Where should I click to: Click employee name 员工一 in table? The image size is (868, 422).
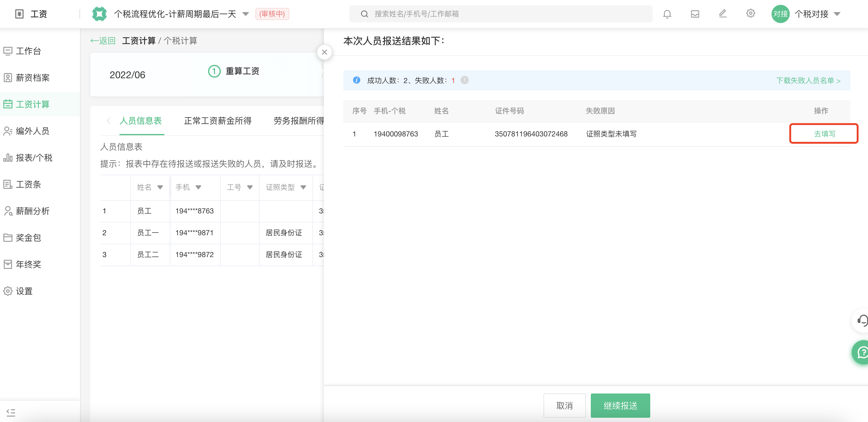click(x=148, y=233)
